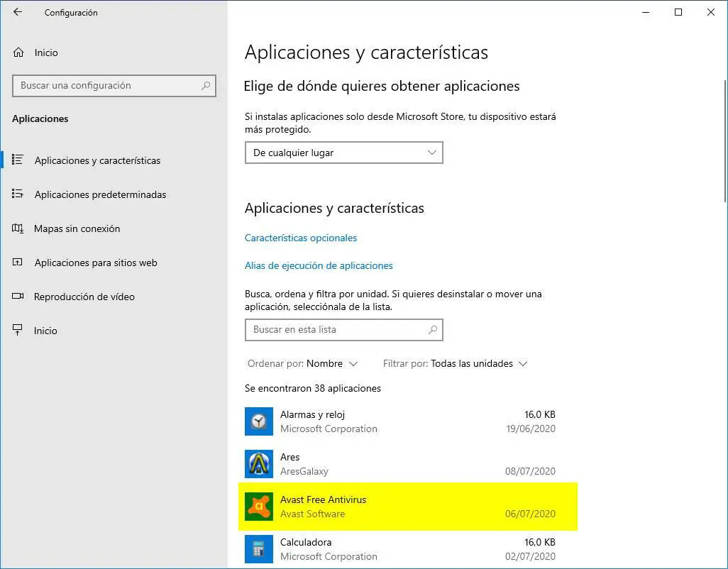Maximize the Configuración window

pyautogui.click(x=678, y=12)
